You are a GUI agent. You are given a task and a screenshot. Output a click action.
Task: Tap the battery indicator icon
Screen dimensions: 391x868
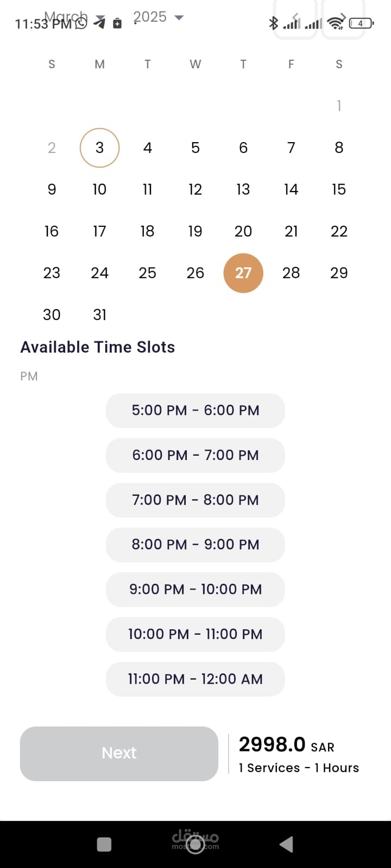point(361,23)
